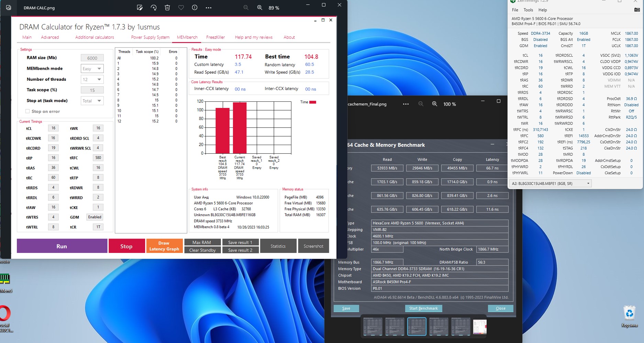Click the Photos app icon beside DRAM CALC.png
The width and height of the screenshot is (644, 343).
tap(9, 8)
